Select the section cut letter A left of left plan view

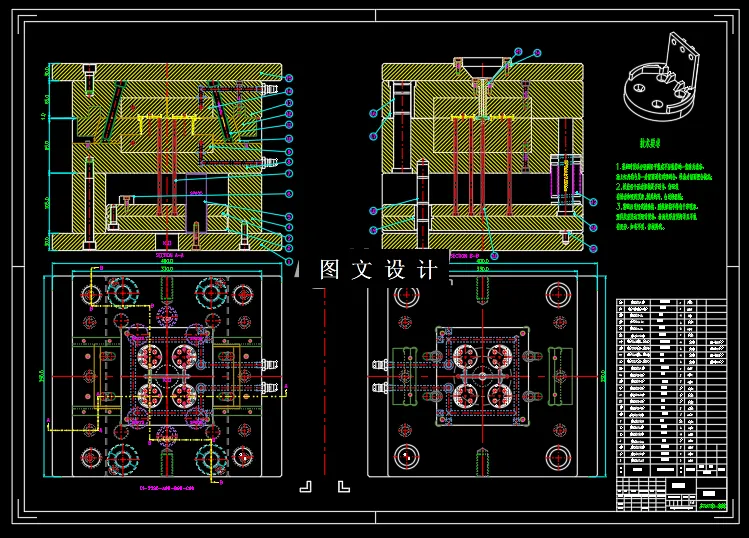tap(48, 420)
